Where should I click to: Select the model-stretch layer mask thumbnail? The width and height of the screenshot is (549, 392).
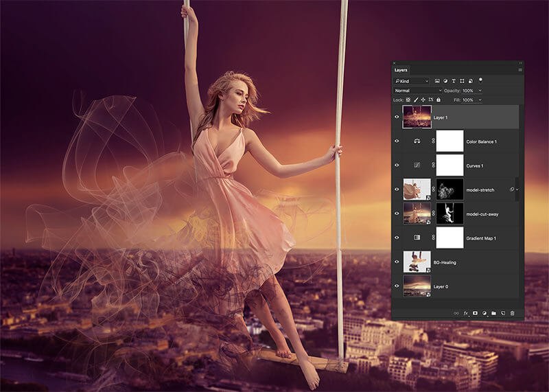pos(449,189)
